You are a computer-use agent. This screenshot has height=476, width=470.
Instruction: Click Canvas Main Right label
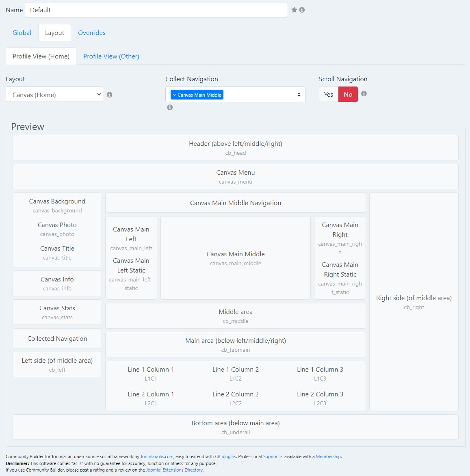click(340, 230)
